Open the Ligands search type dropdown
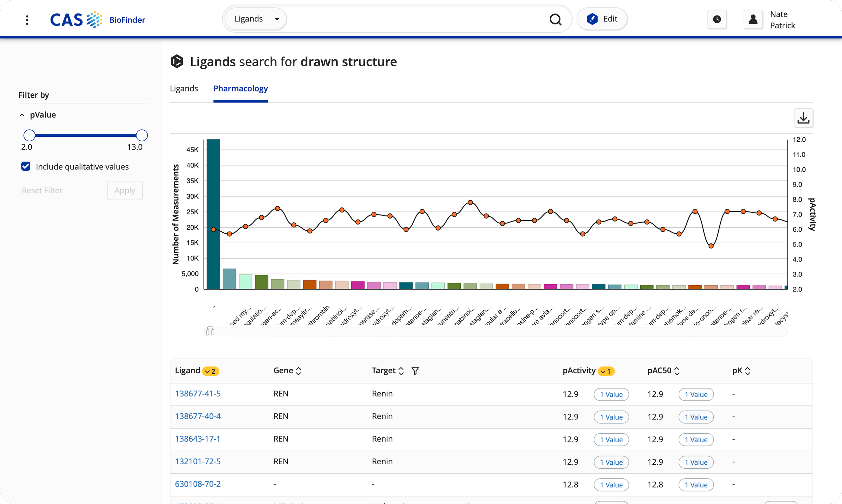 point(255,19)
